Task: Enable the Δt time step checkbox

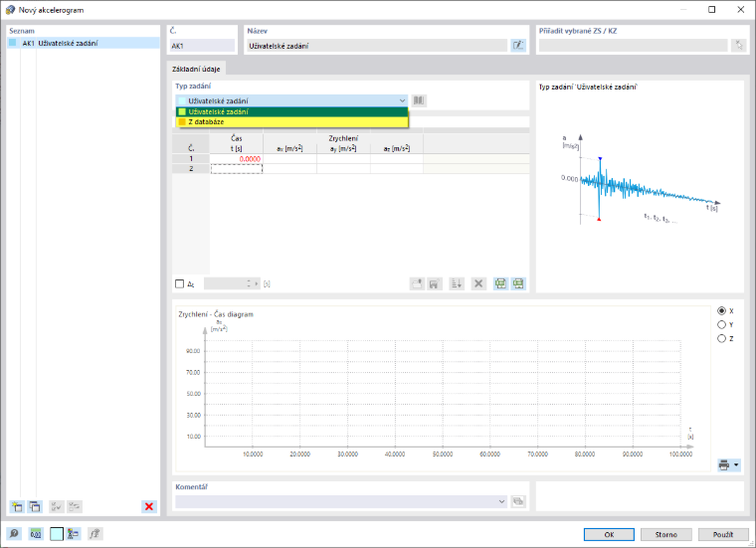Action: click(179, 283)
